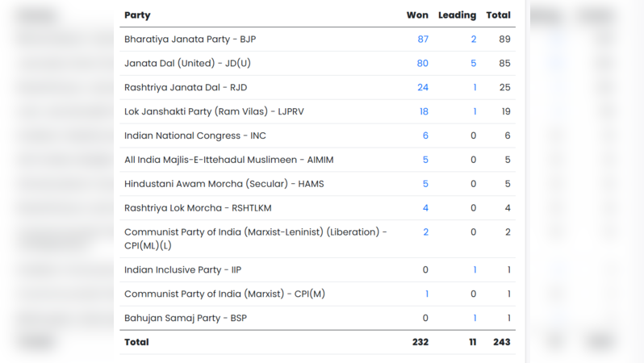The width and height of the screenshot is (644, 363).
Task: Open CPI(M)'s won count link
Action: pyautogui.click(x=426, y=294)
